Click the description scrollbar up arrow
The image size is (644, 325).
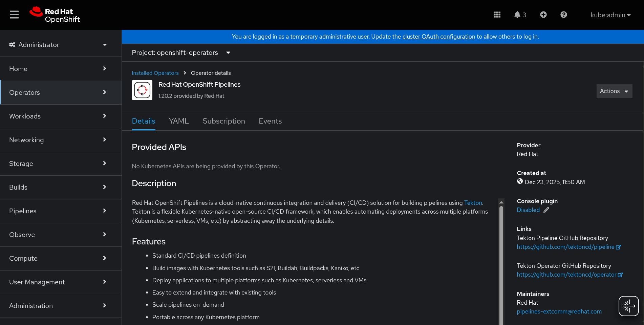click(501, 202)
